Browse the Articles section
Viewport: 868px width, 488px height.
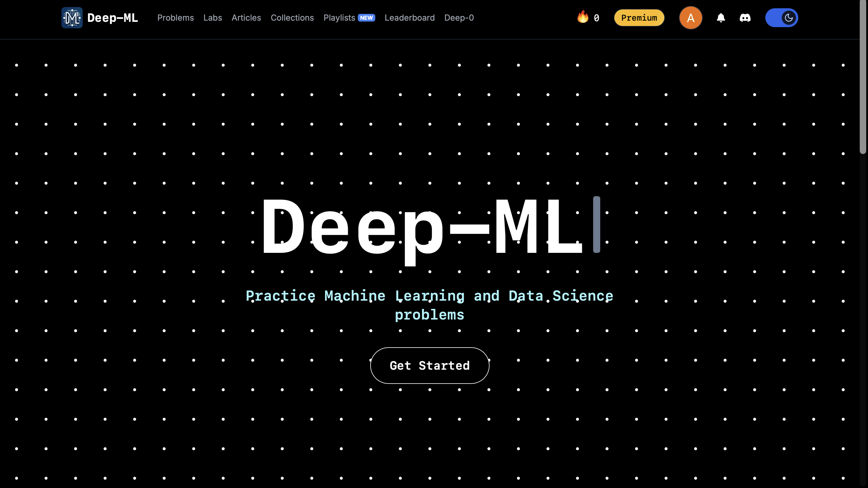(246, 17)
